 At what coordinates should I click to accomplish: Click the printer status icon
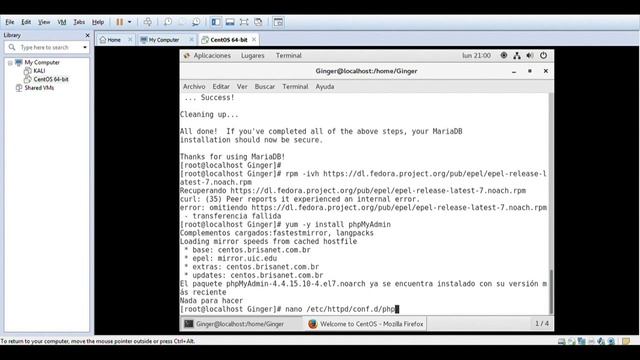[x=591, y=341]
